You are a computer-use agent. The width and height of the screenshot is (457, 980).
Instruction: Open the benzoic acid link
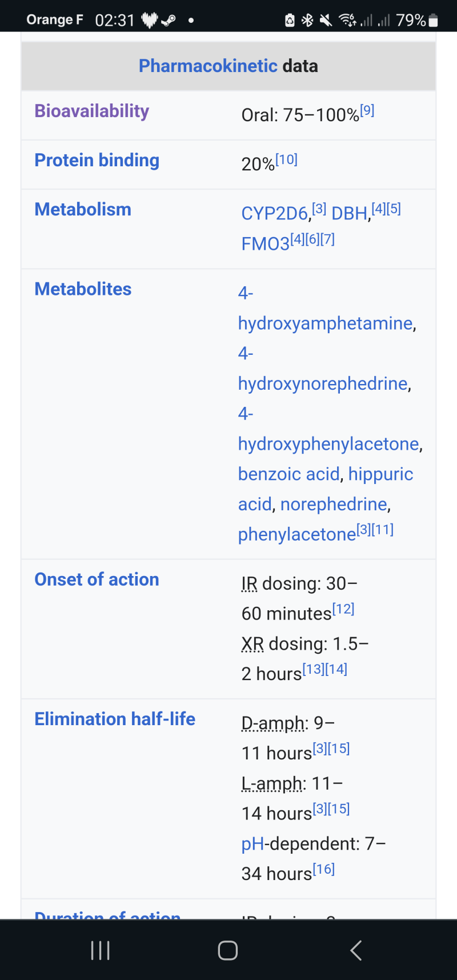(x=288, y=474)
